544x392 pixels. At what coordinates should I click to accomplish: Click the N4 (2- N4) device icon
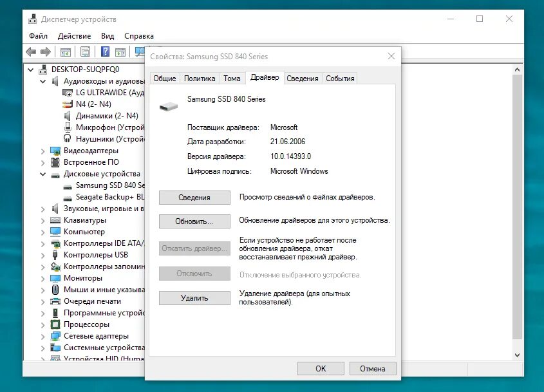click(68, 104)
